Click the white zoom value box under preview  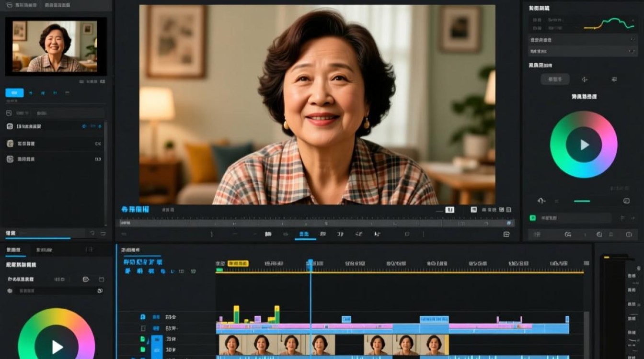point(449,210)
